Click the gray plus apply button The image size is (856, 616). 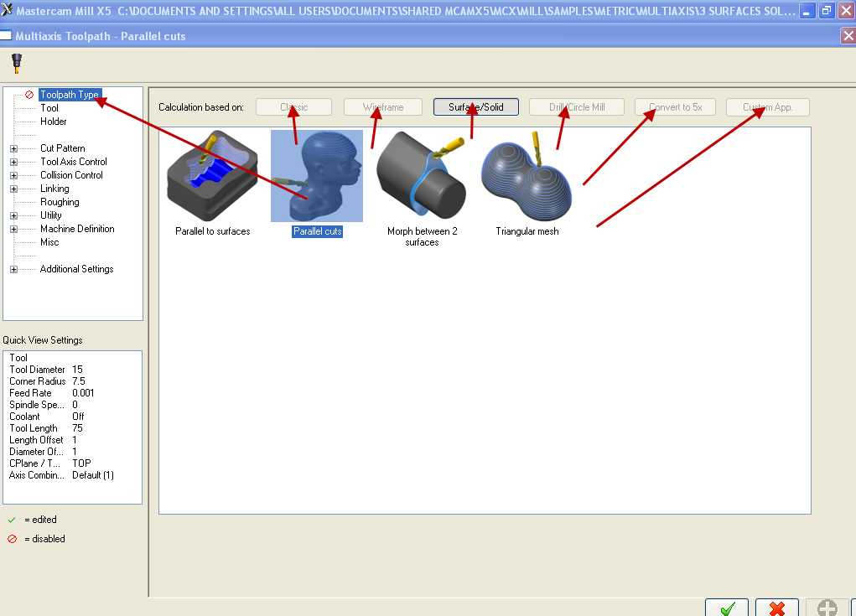pos(827,608)
